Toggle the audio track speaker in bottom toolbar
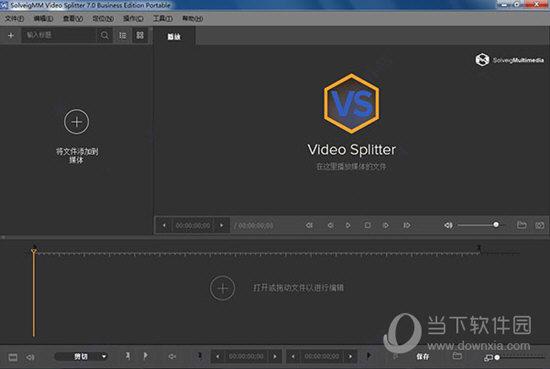Viewport: 550px width, 369px height. [30, 357]
